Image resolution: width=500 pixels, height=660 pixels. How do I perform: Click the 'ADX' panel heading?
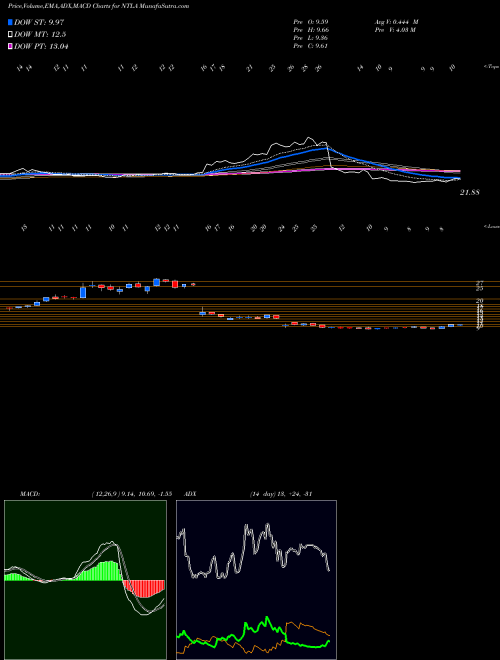click(x=191, y=493)
